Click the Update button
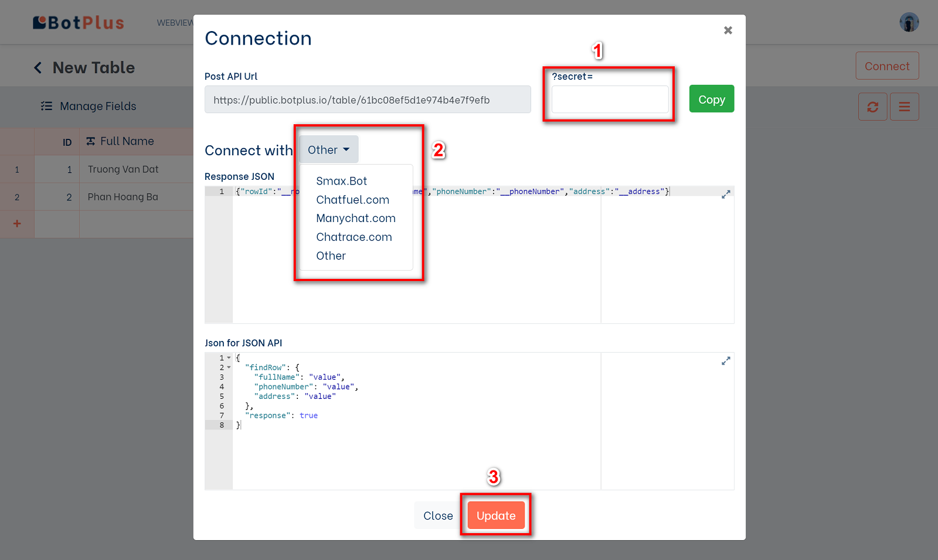 [496, 515]
